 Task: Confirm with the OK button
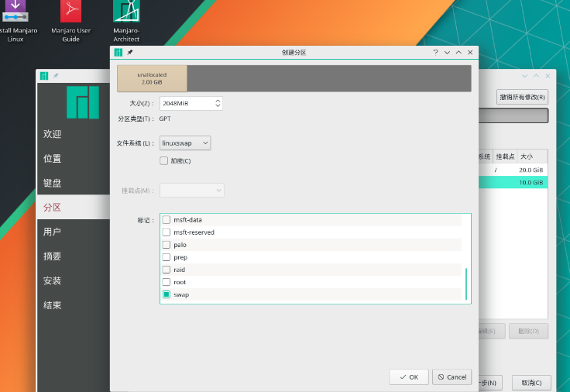(x=409, y=377)
